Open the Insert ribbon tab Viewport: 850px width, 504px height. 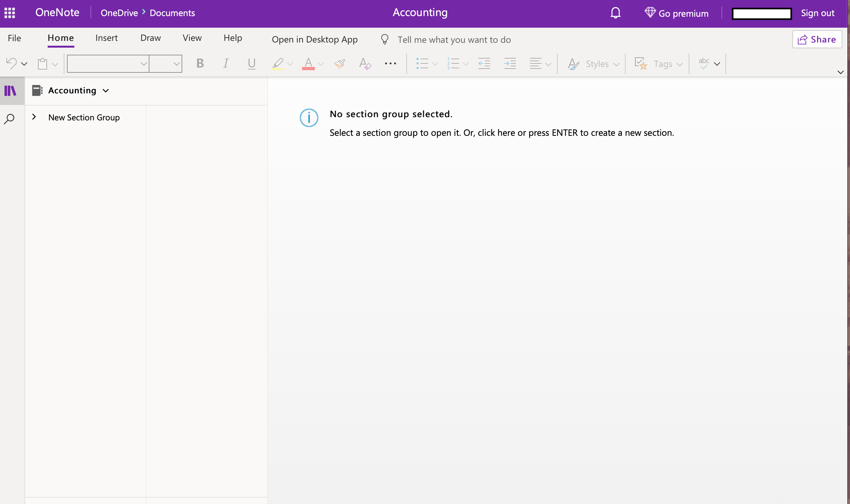click(106, 38)
